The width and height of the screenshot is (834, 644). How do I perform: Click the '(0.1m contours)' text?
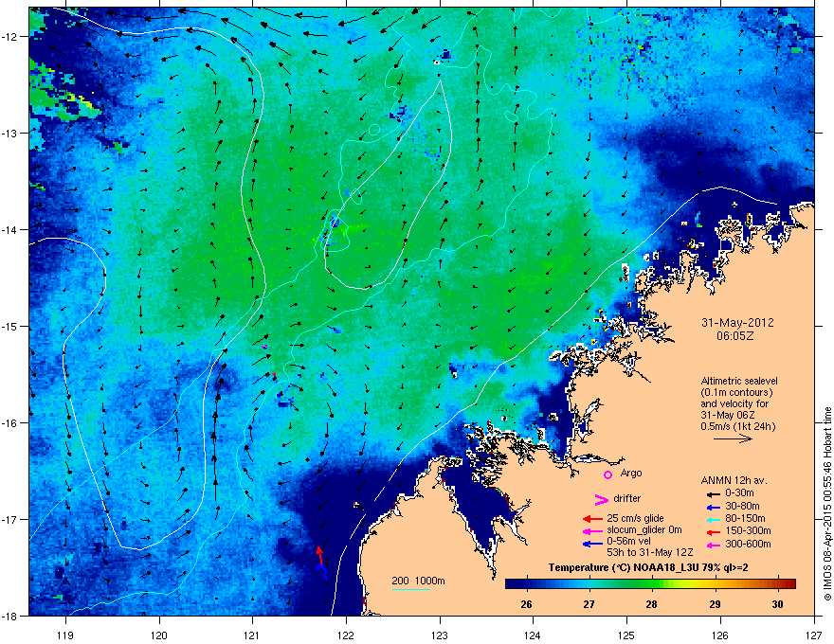pos(736,393)
